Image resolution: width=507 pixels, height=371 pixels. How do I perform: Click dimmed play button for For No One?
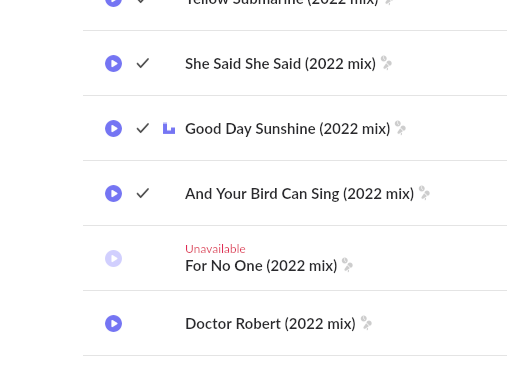click(113, 258)
